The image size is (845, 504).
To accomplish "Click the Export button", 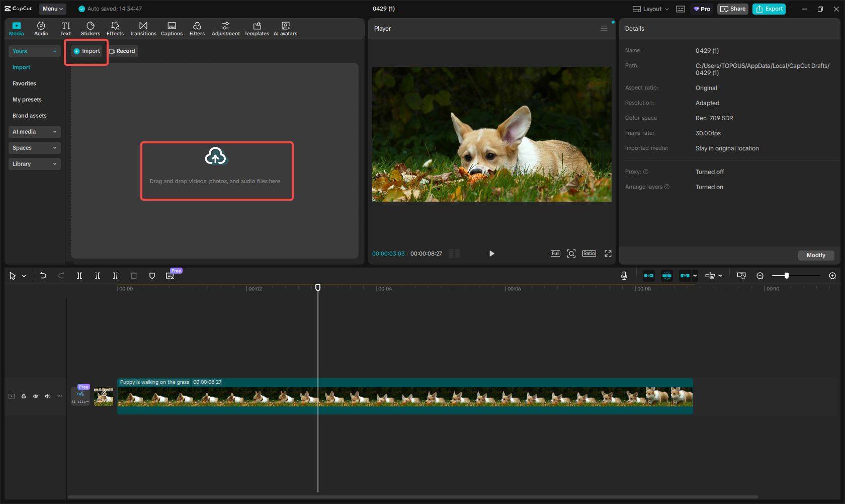I will click(x=769, y=9).
